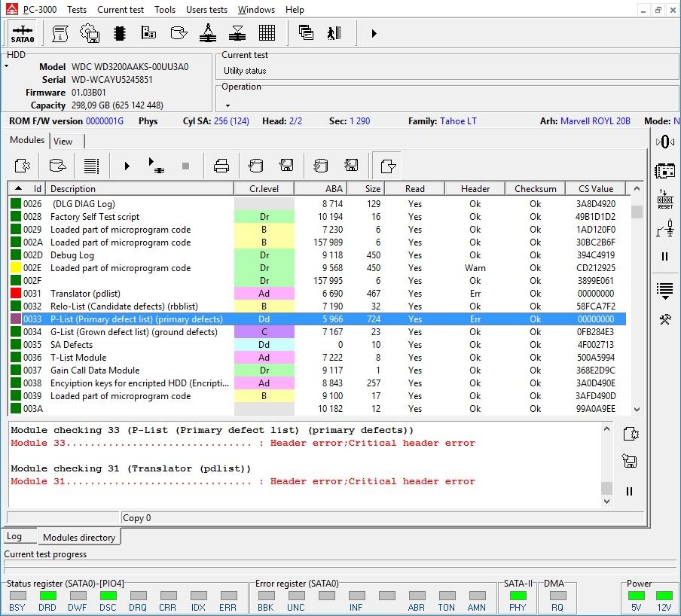Click the Copy 0 status field
This screenshot has width=681, height=616.
click(382, 517)
